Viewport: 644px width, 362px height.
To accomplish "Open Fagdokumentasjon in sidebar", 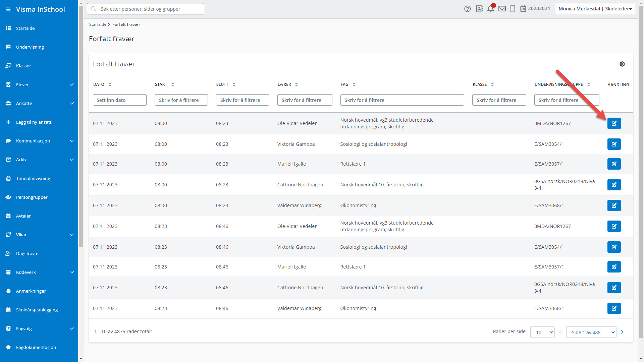I will [x=39, y=347].
